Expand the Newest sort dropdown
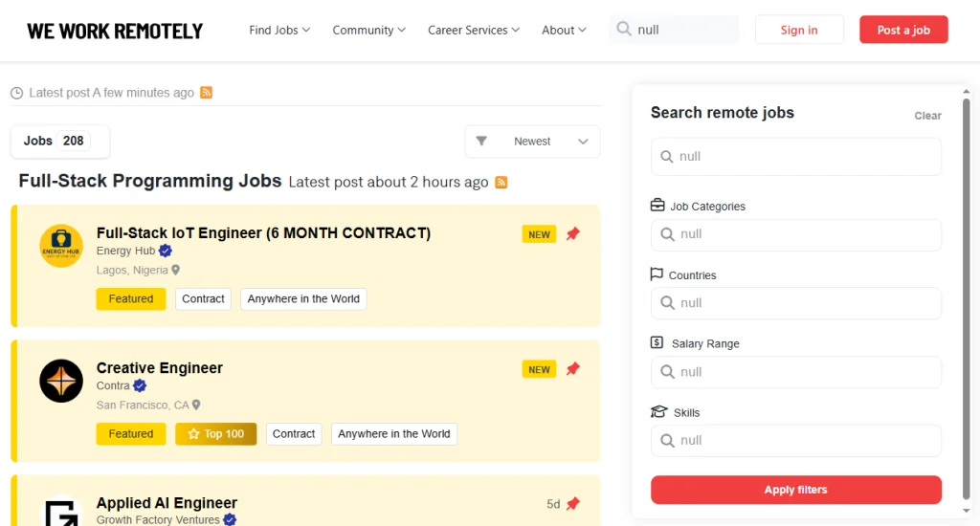 click(532, 142)
